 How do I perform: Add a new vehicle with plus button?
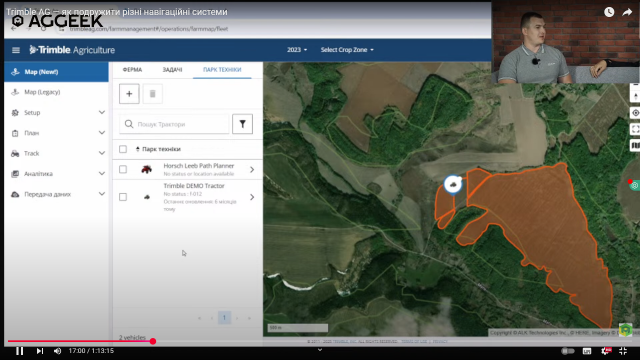tap(129, 94)
